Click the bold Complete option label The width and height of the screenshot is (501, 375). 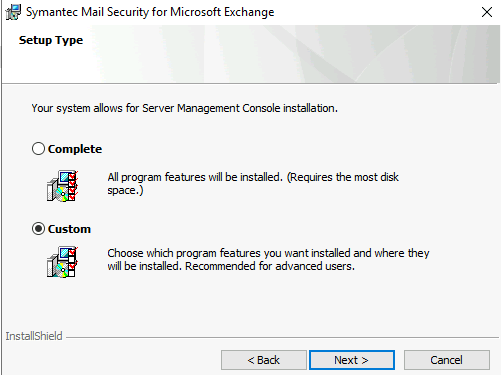pyautogui.click(x=75, y=149)
